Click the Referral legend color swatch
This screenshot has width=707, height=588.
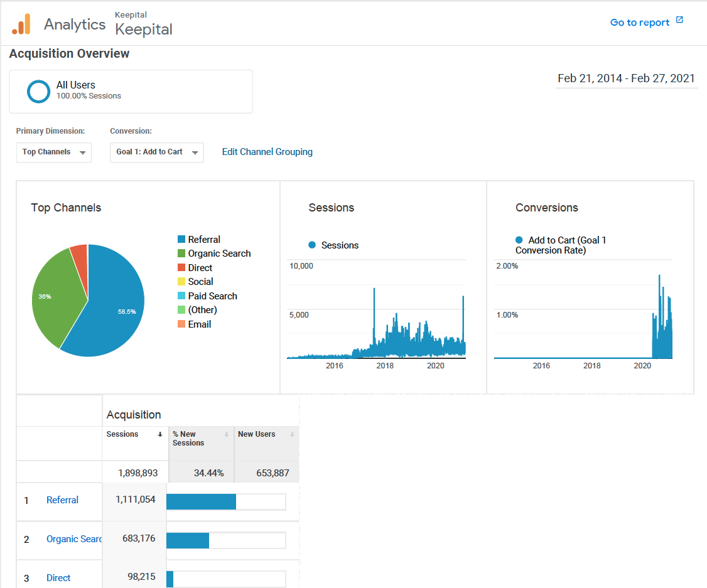click(x=181, y=240)
